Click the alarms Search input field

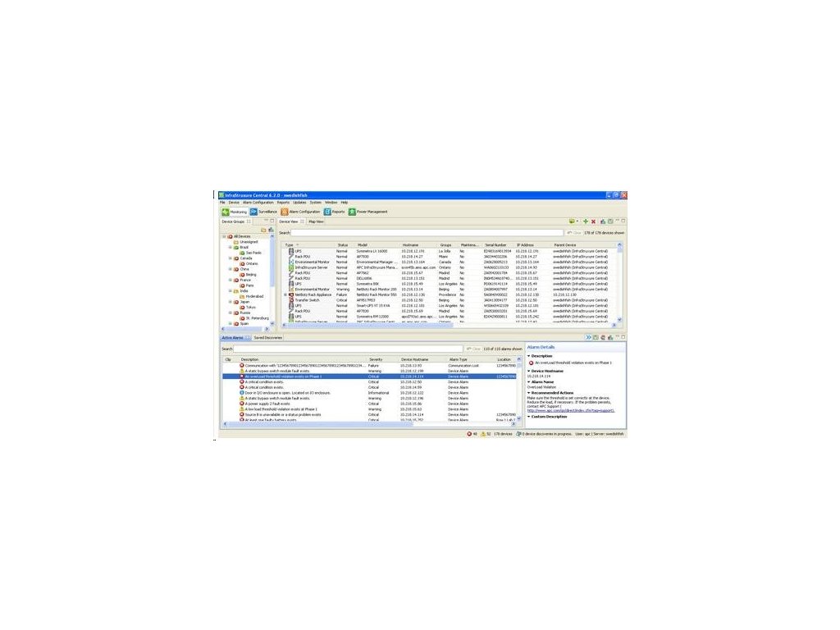point(348,349)
